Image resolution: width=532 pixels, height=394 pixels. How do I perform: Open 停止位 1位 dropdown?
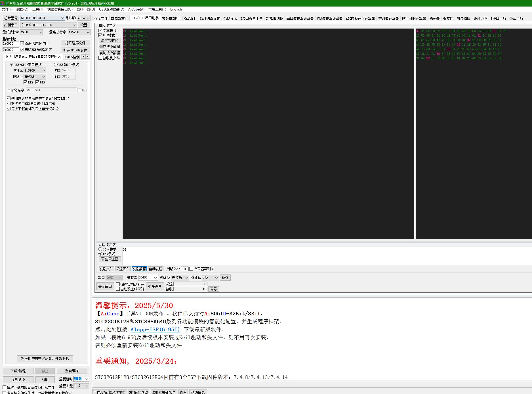point(211,278)
